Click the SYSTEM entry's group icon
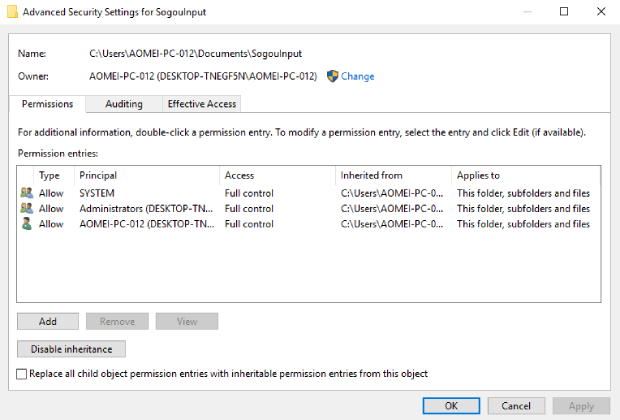Image resolution: width=620 pixels, height=420 pixels. pos(26,192)
